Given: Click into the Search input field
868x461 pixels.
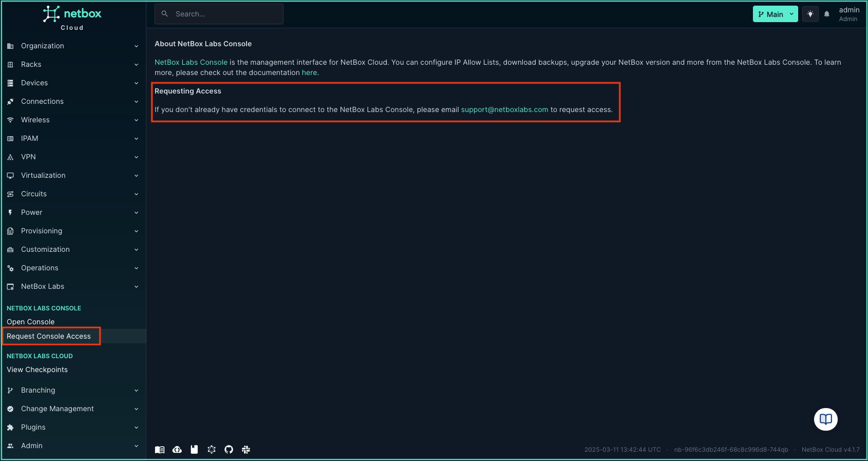Looking at the screenshot, I should (226, 14).
